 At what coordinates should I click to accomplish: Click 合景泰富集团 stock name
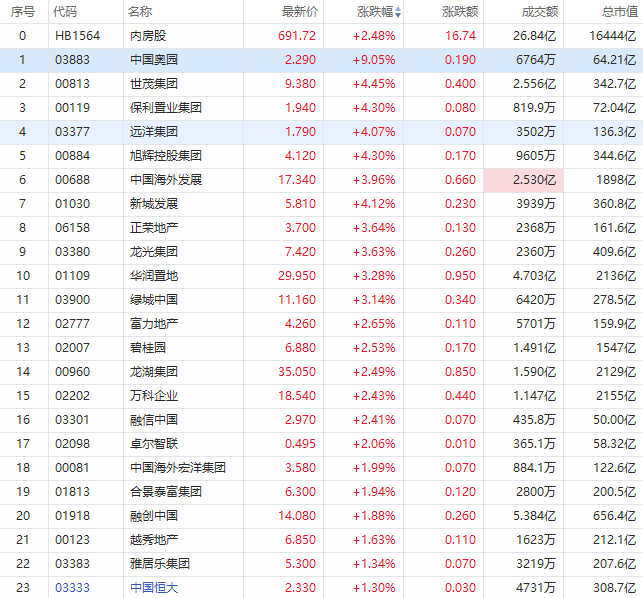tap(166, 492)
